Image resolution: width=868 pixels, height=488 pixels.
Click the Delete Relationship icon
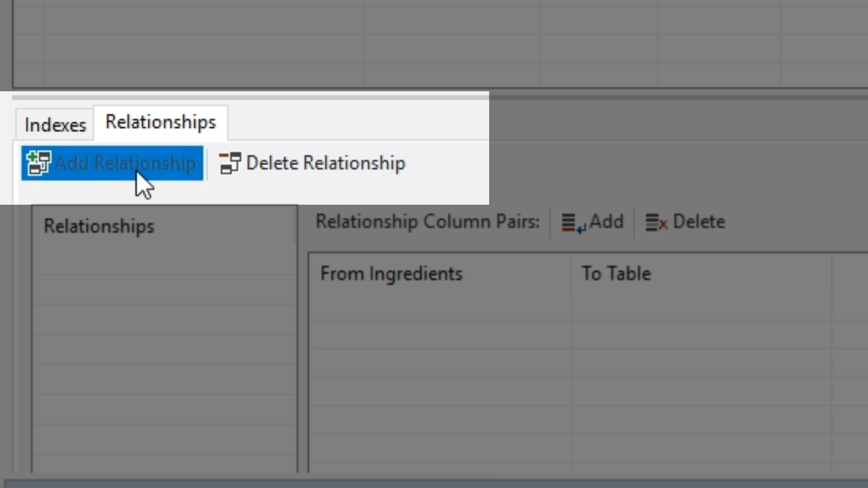(x=230, y=163)
